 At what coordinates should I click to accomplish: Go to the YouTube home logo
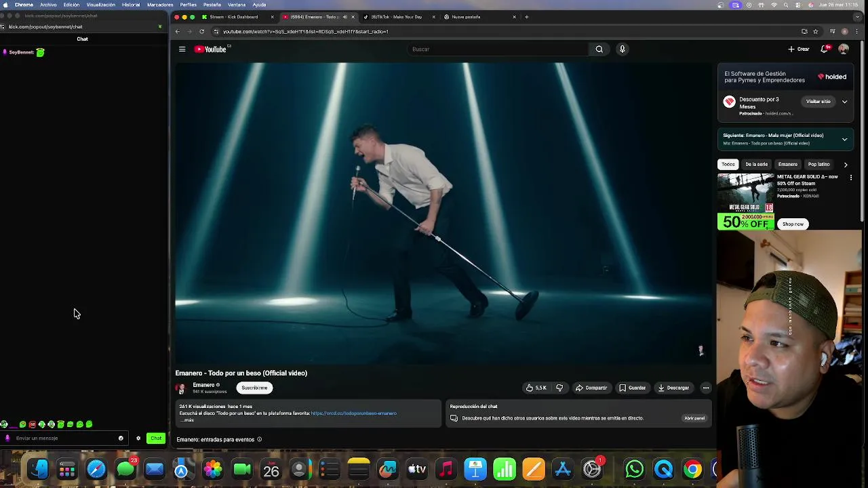coord(211,49)
